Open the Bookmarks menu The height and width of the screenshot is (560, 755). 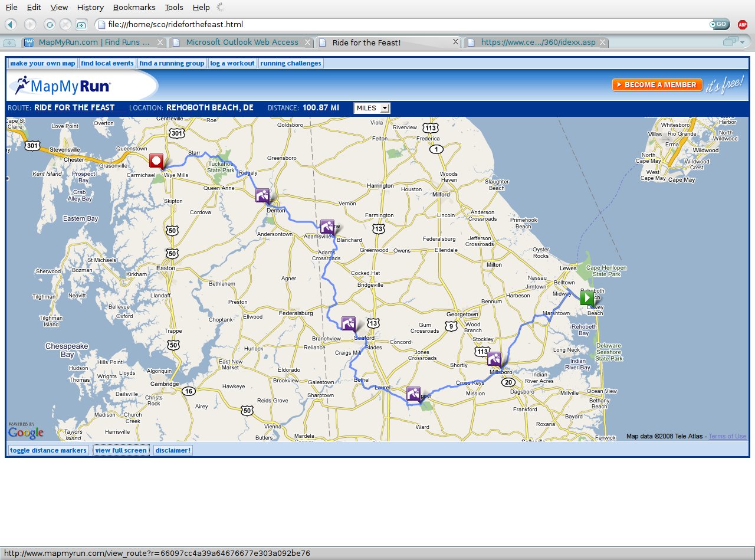point(134,7)
